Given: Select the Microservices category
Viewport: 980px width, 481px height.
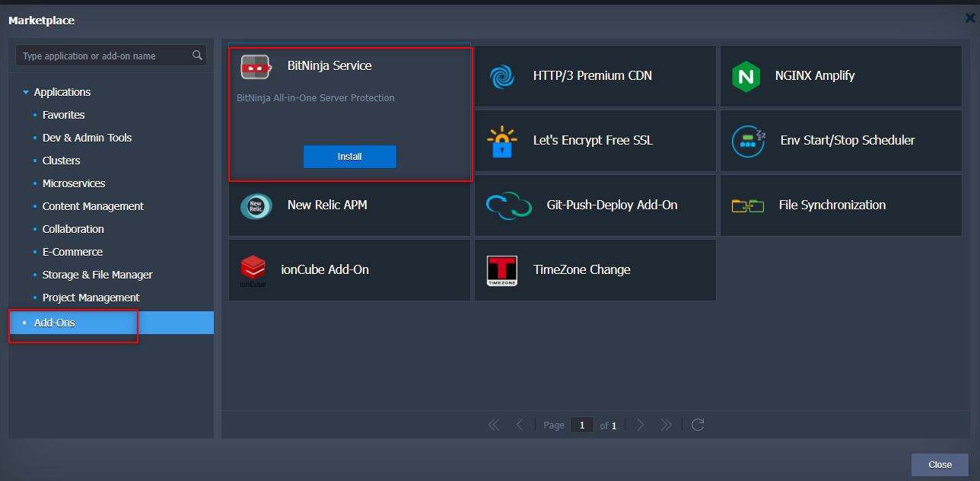Looking at the screenshot, I should pos(74,183).
